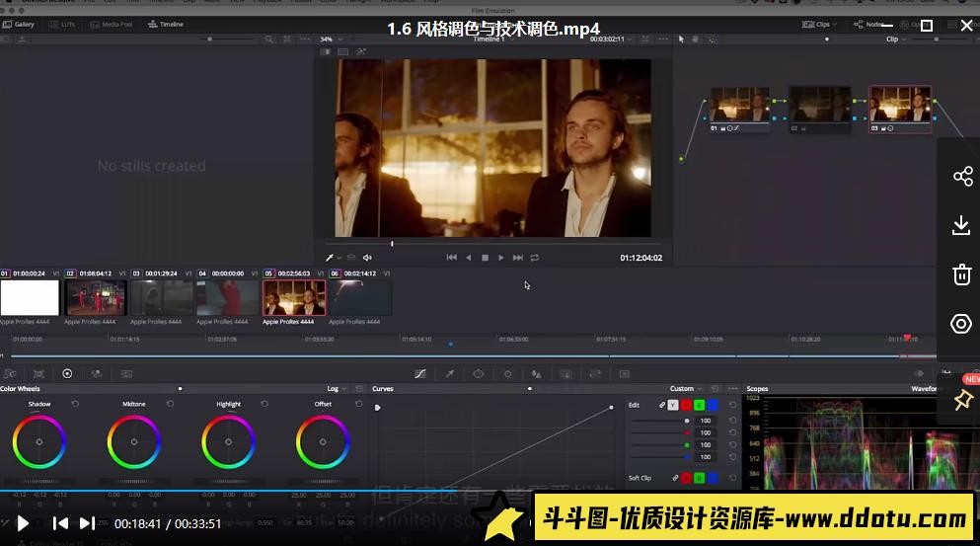The width and height of the screenshot is (980, 546).
Task: Toggle the Clips panel button
Action: tap(818, 25)
